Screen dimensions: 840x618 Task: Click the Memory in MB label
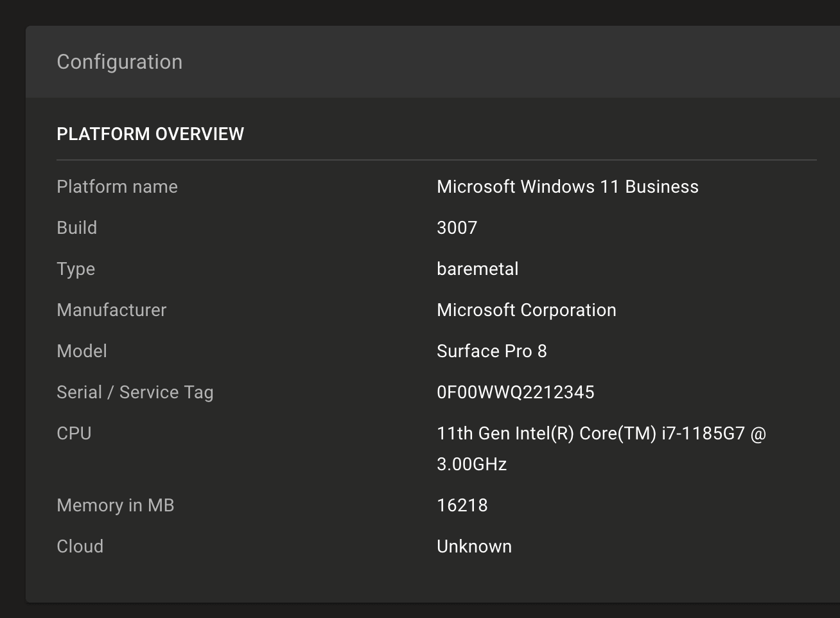115,505
